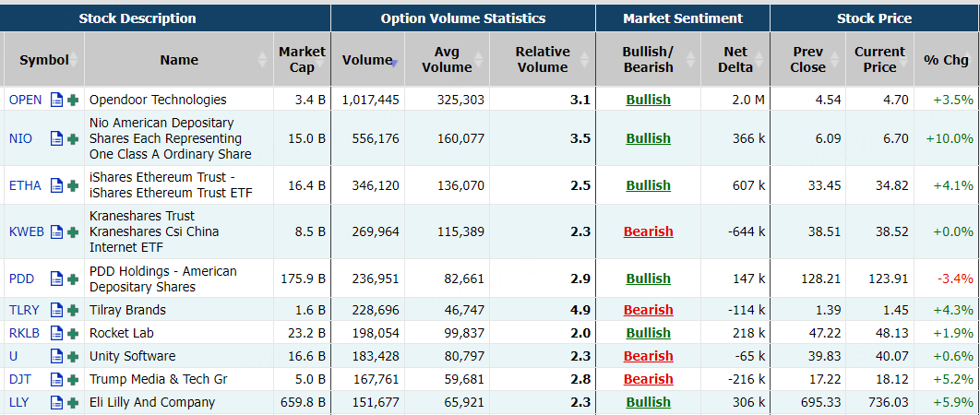Screen dimensions: 980x415
Task: Open the ETHA ticker symbol link
Action: point(25,185)
